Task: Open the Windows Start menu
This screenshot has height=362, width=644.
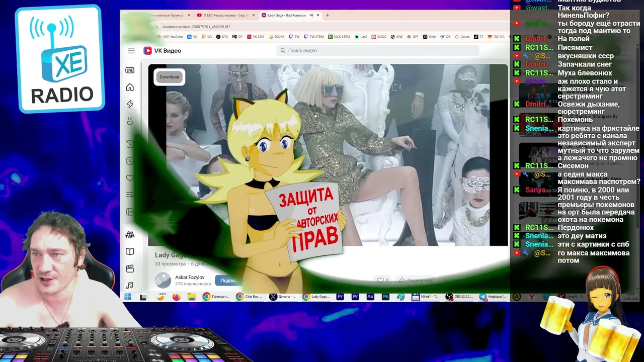Action: pyautogui.click(x=128, y=297)
